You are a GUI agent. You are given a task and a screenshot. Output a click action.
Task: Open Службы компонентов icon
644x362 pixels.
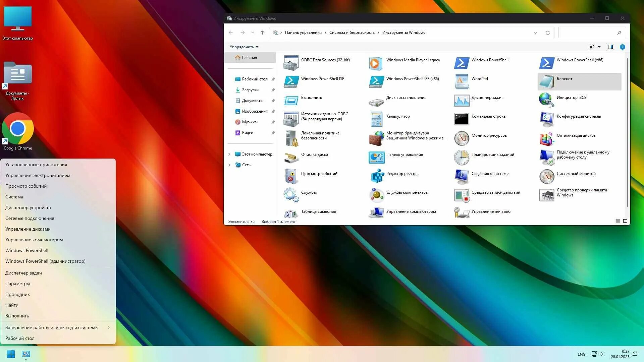(x=376, y=195)
